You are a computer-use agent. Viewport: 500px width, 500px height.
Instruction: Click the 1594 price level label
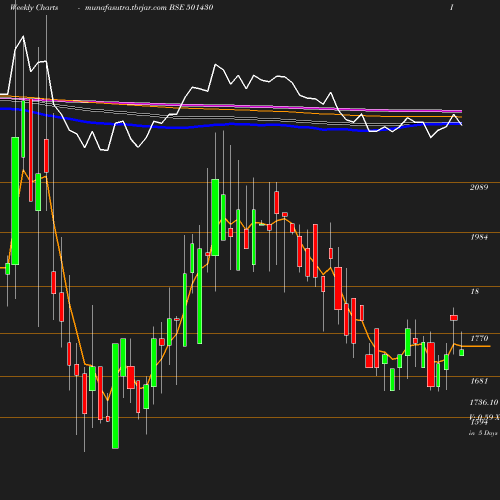pos(479,423)
